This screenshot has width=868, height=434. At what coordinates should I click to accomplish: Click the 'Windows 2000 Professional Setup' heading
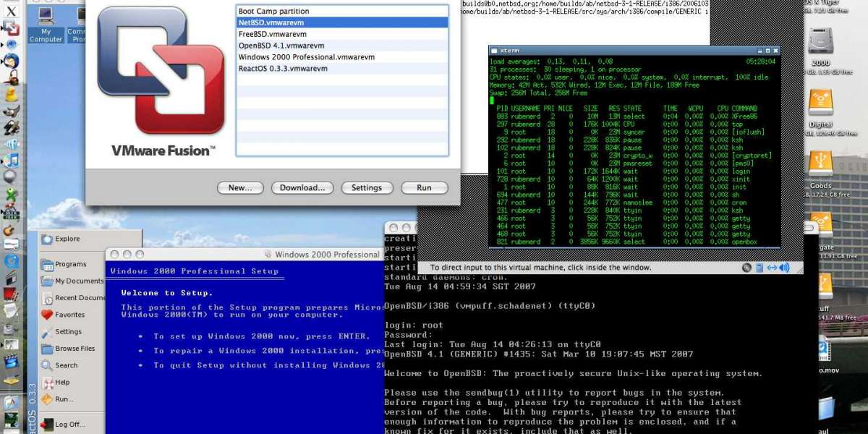194,271
